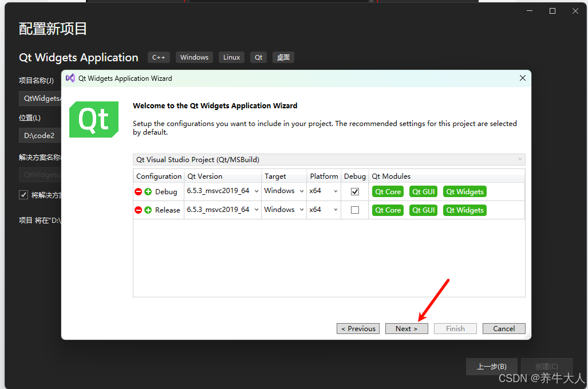Click the Linux tag in background window
Viewport: 588px width, 389px height.
(x=231, y=57)
